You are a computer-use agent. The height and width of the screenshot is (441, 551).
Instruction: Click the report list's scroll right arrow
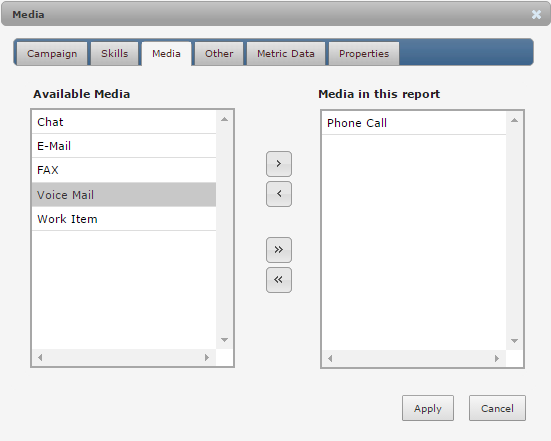pos(497,358)
